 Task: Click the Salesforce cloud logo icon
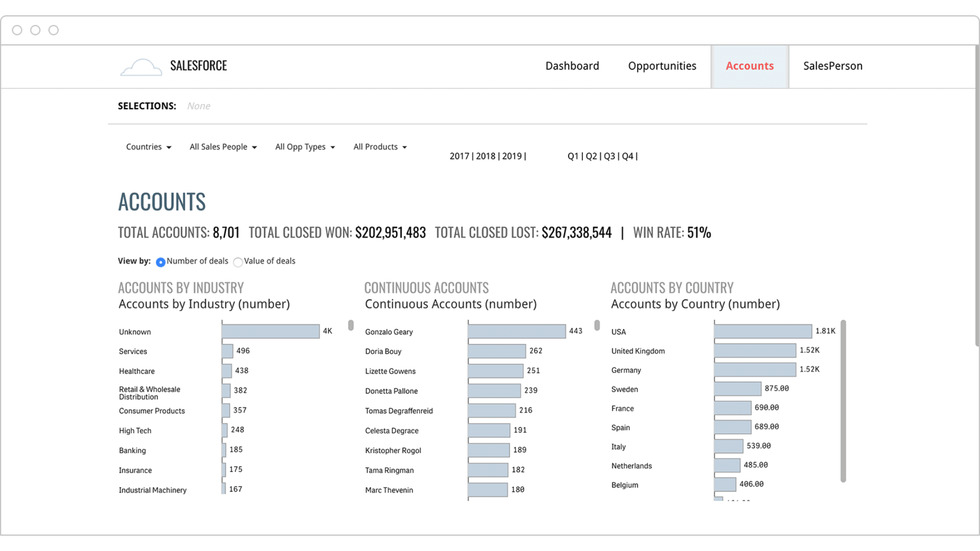(x=141, y=67)
